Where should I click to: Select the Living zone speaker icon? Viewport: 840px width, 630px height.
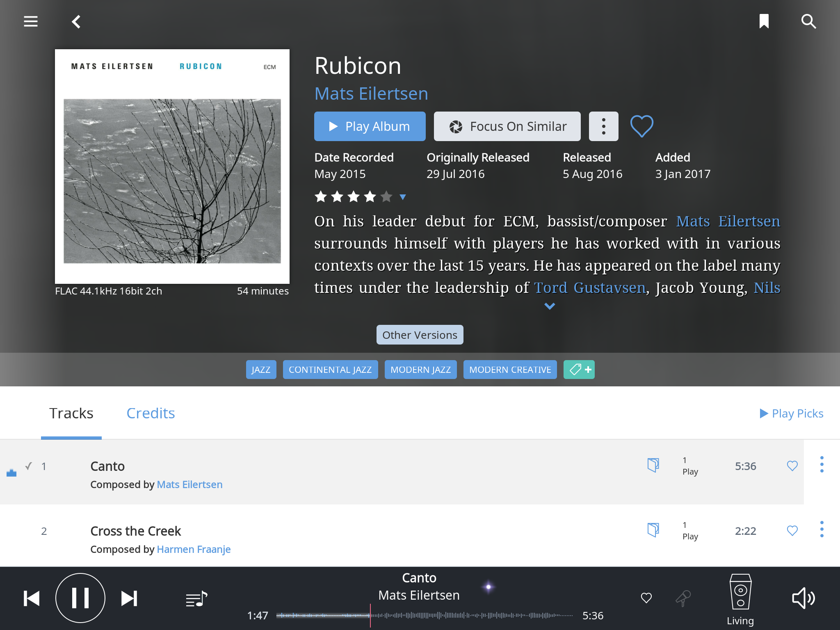(x=740, y=592)
